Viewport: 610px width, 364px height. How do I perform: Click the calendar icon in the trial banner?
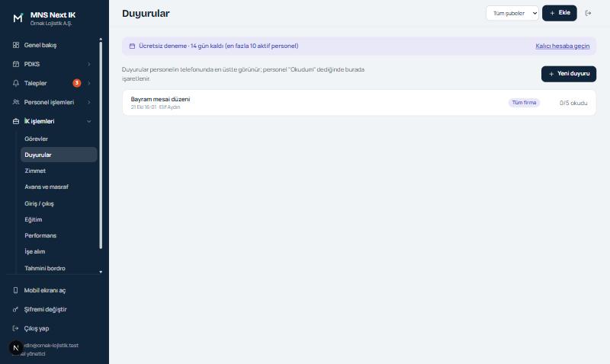(132, 46)
